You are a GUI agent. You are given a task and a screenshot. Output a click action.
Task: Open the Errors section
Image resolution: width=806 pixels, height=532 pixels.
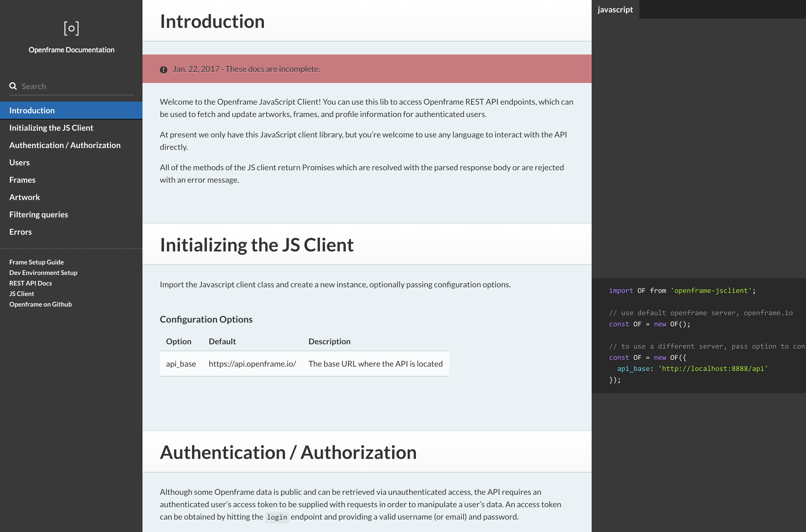20,231
